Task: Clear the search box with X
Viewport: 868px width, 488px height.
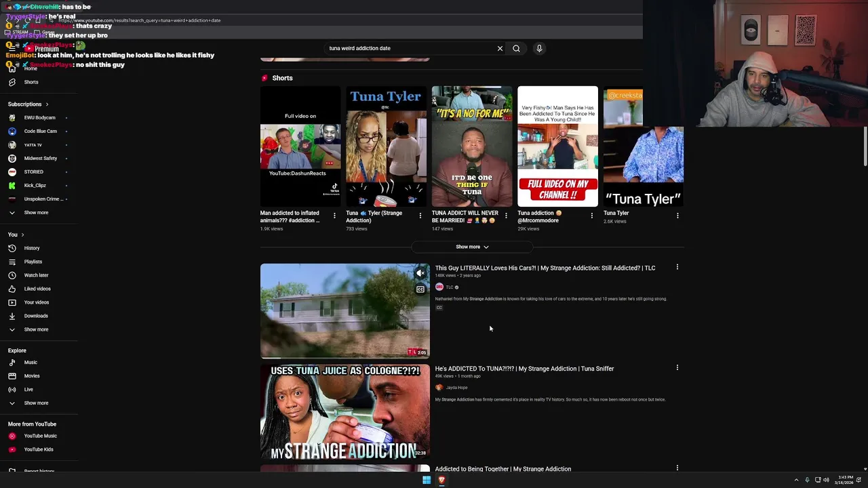Action: click(x=500, y=49)
